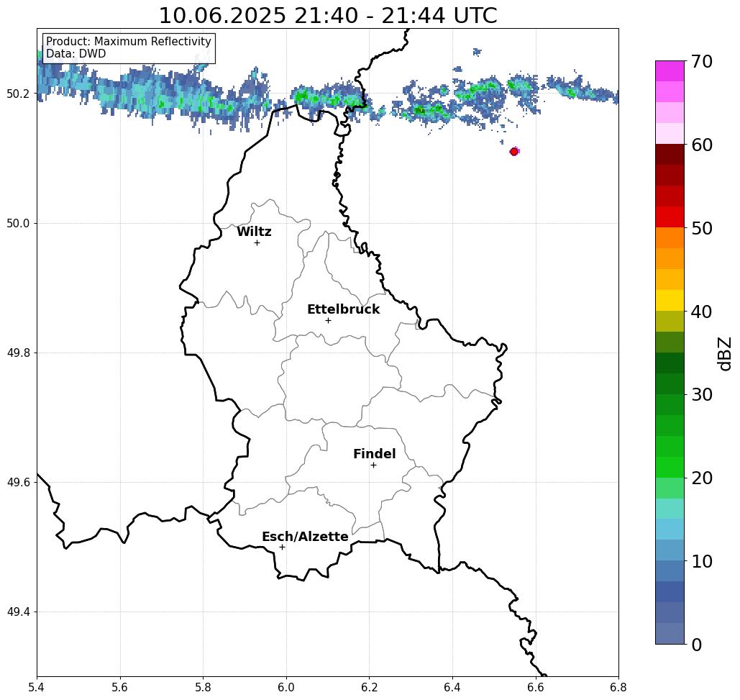Click the 6.6 longitude axis label
Screen dimensions: 740x700
[x=535, y=687]
